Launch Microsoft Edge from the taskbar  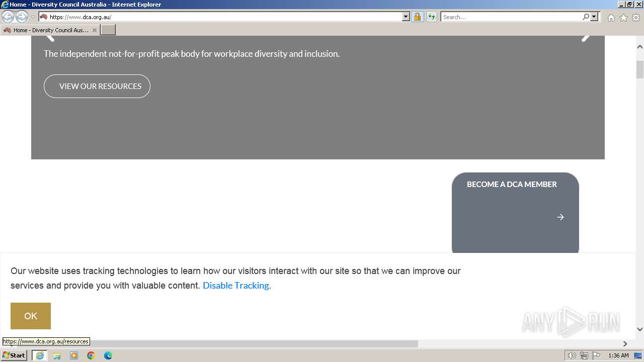[x=108, y=355]
